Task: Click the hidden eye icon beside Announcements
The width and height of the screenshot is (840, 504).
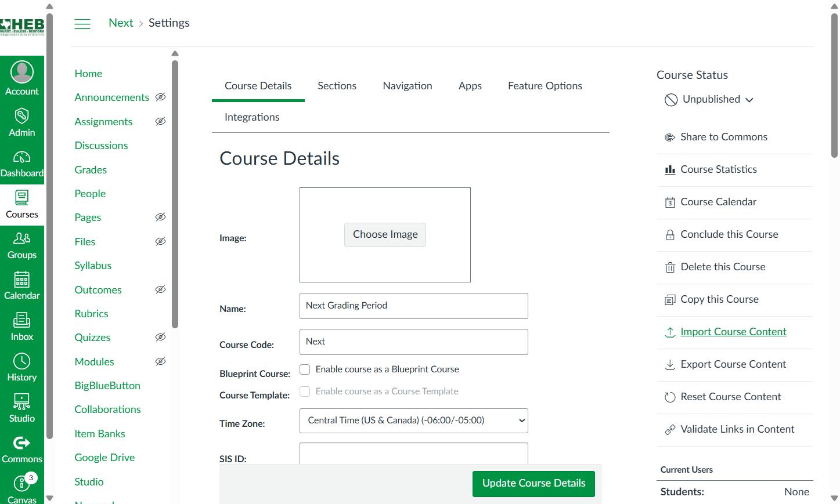Action: click(x=161, y=97)
